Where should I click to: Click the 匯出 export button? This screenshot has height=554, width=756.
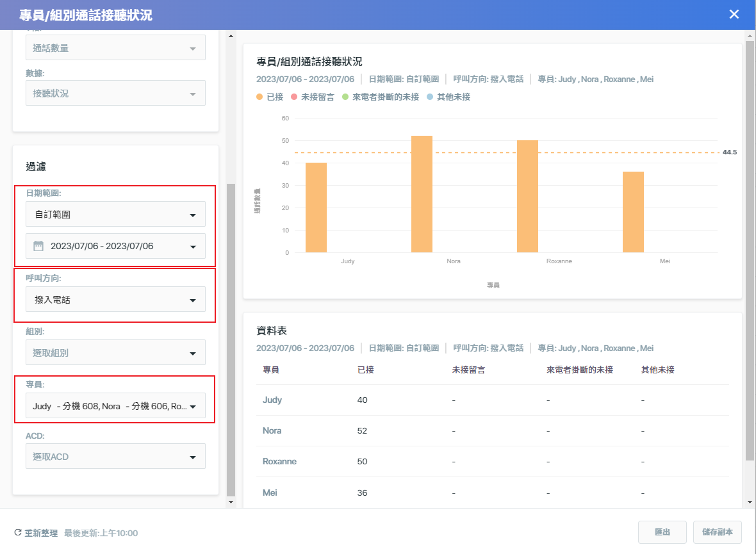click(662, 532)
